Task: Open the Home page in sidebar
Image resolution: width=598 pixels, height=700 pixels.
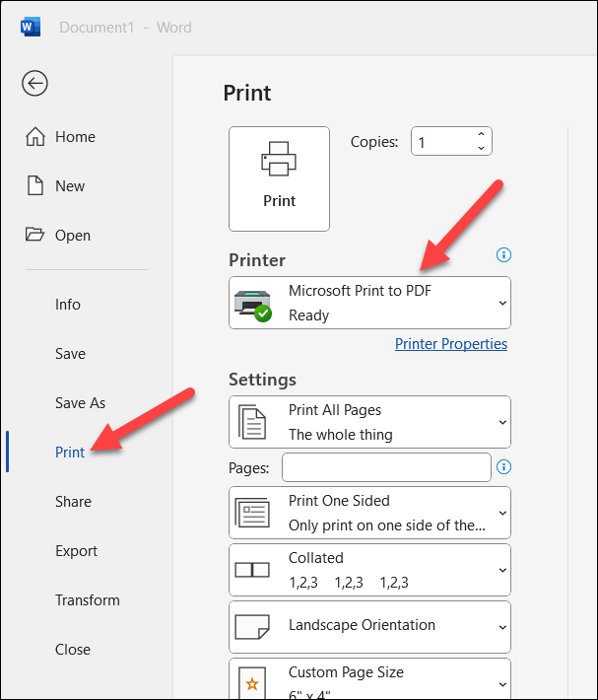Action: (59, 137)
